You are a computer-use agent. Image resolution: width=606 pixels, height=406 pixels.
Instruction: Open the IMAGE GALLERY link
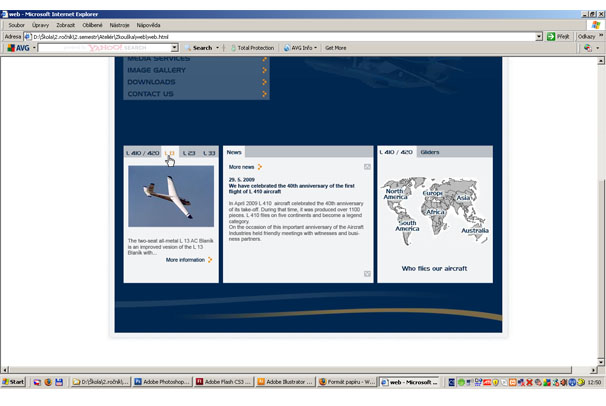[x=156, y=71]
